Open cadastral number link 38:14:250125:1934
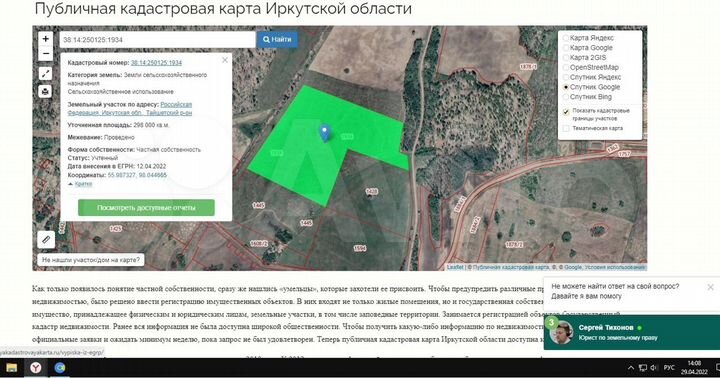The width and height of the screenshot is (720, 378). tap(156, 62)
